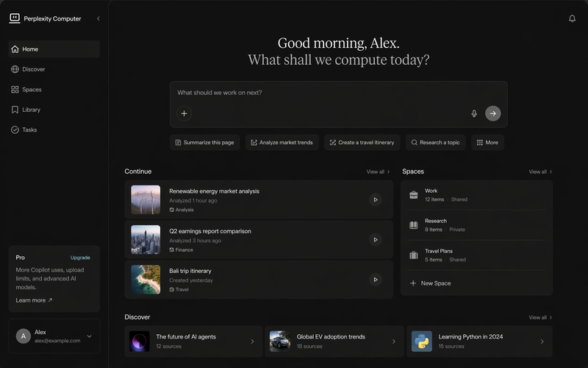Open the More quick actions menu
588x368 pixels.
tap(487, 142)
